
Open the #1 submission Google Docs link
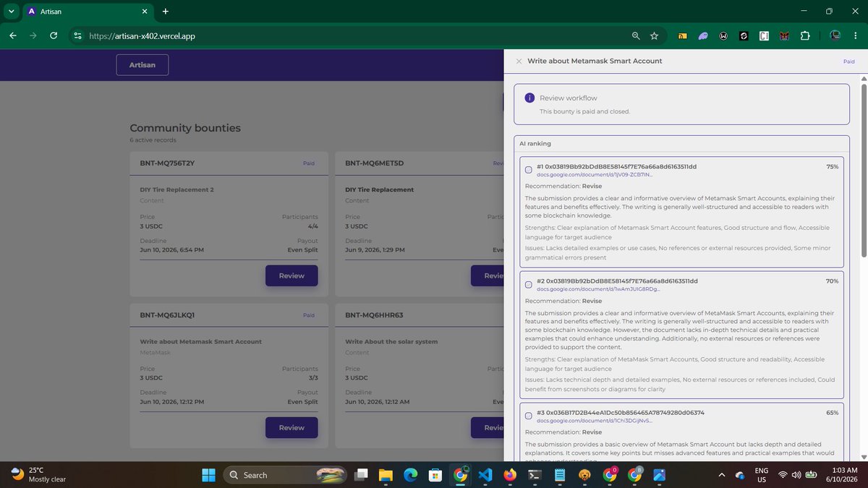point(595,174)
